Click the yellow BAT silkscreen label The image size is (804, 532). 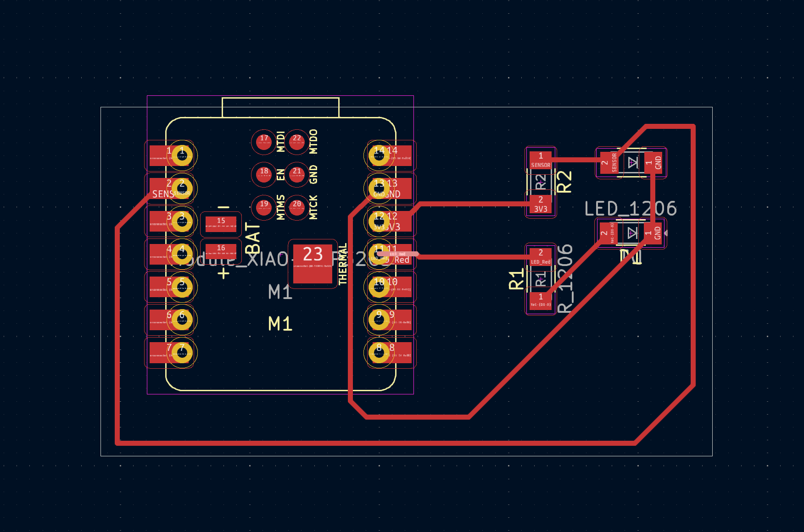(x=253, y=238)
